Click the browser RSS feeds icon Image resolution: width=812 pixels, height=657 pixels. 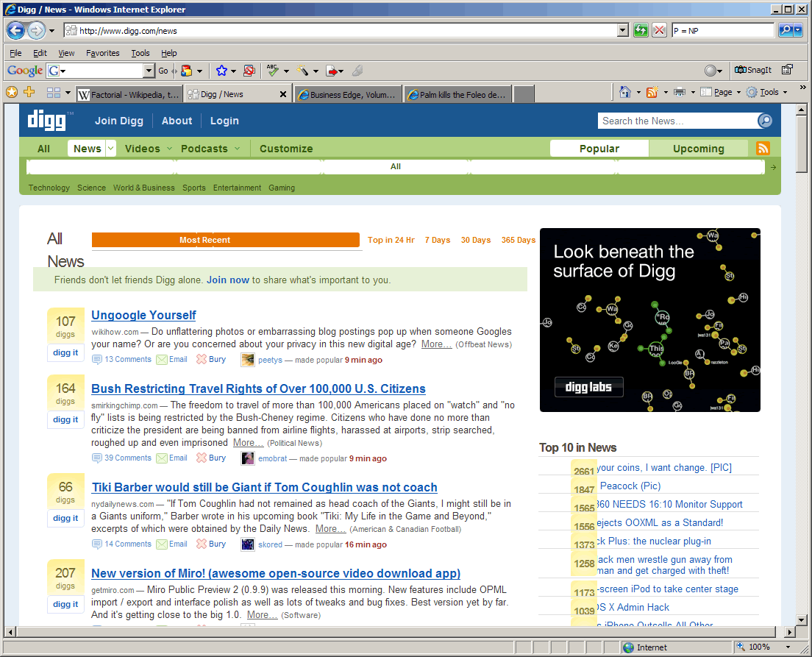[652, 92]
